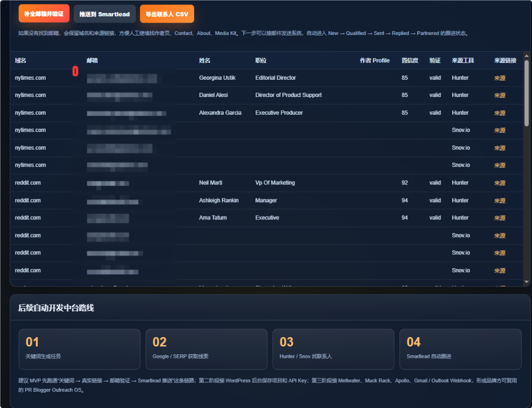Select the name Alexandra Garcia

(x=220, y=113)
